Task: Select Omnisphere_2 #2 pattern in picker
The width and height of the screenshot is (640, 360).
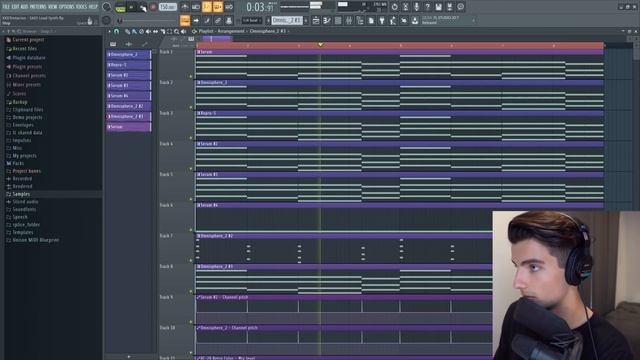Action: tap(129, 106)
